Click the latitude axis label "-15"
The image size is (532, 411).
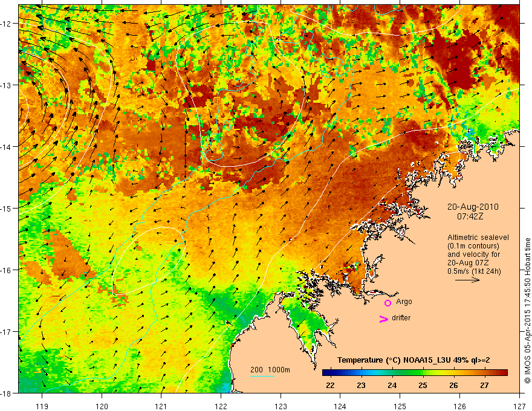coord(6,208)
